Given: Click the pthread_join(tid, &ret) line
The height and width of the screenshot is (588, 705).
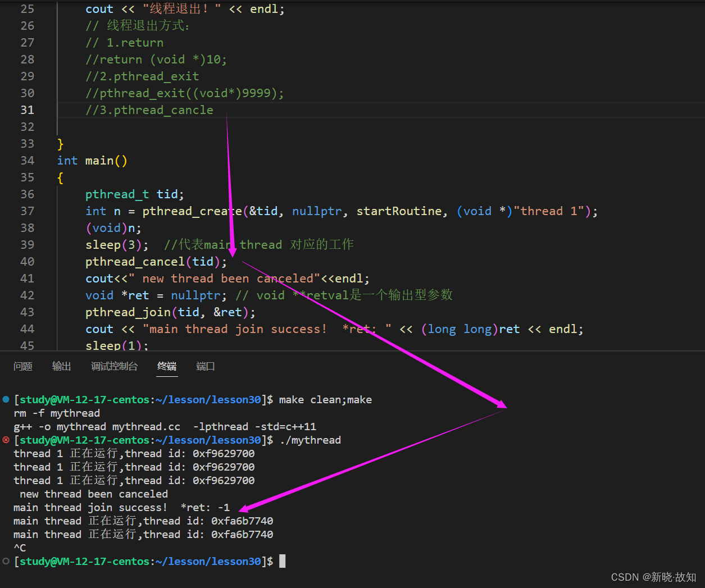Looking at the screenshot, I should click(x=170, y=312).
